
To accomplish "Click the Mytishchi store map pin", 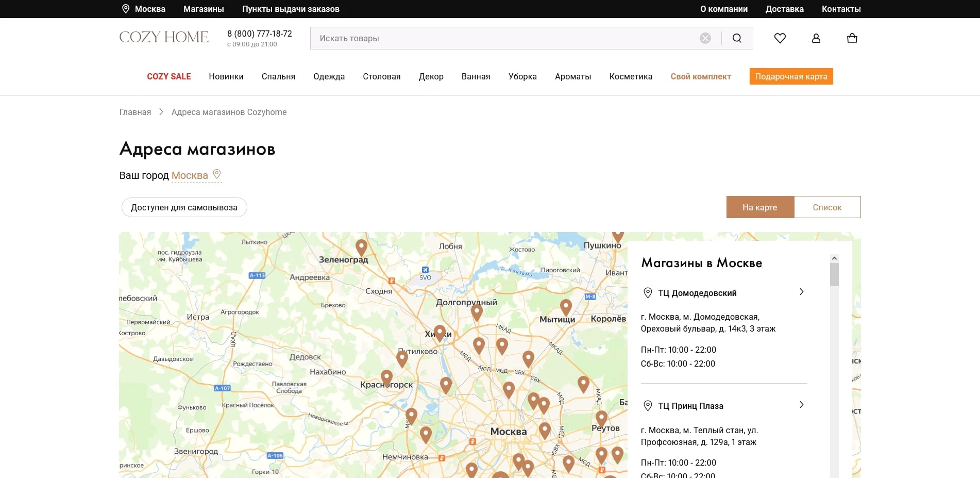I will (x=566, y=306).
